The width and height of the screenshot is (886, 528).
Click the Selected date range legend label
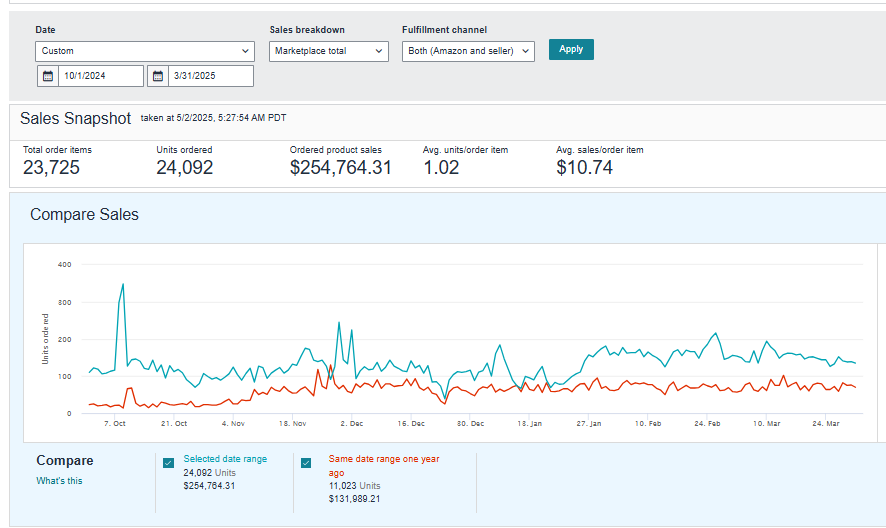pos(225,459)
